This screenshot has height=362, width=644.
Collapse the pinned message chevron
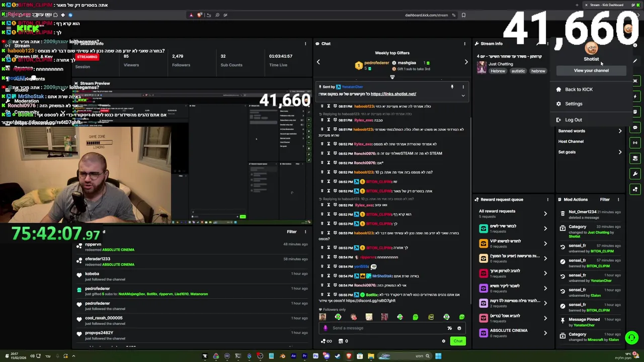pyautogui.click(x=463, y=96)
